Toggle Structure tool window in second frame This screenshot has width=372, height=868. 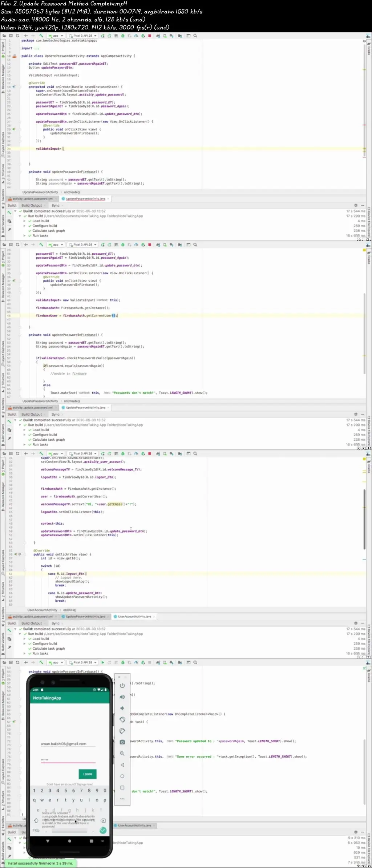[x=3, y=382]
